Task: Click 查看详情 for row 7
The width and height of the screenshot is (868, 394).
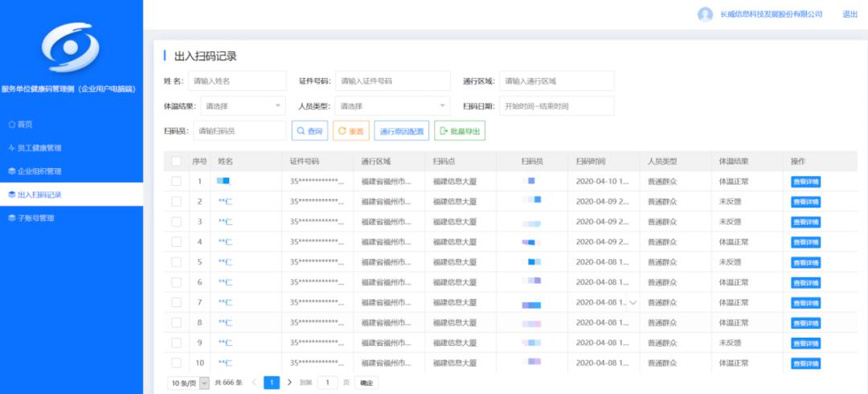Action: [805, 303]
